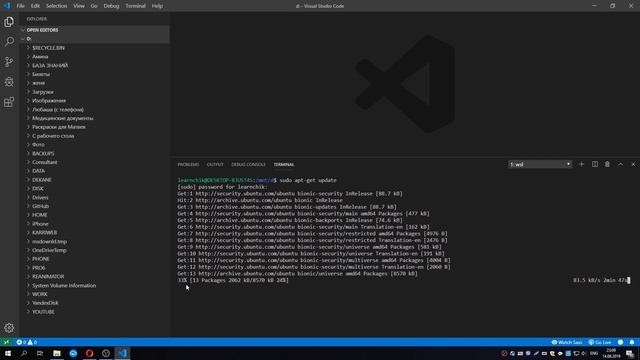Add a new terminal with plus icon
This screenshot has width=640, height=360.
[582, 164]
